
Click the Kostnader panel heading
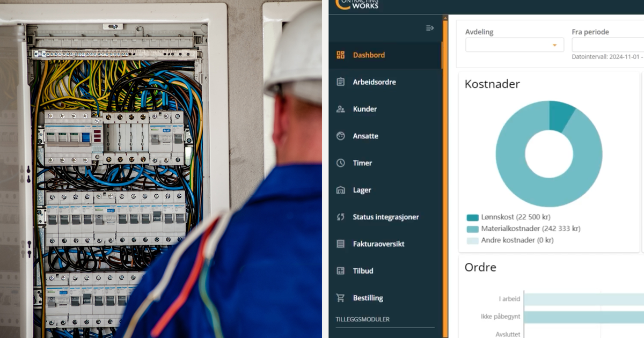click(492, 84)
